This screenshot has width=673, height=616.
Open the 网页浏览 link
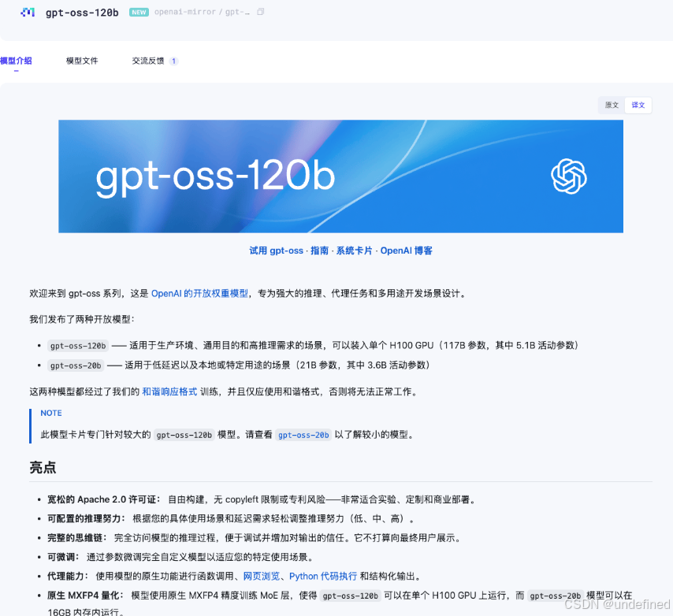point(262,576)
